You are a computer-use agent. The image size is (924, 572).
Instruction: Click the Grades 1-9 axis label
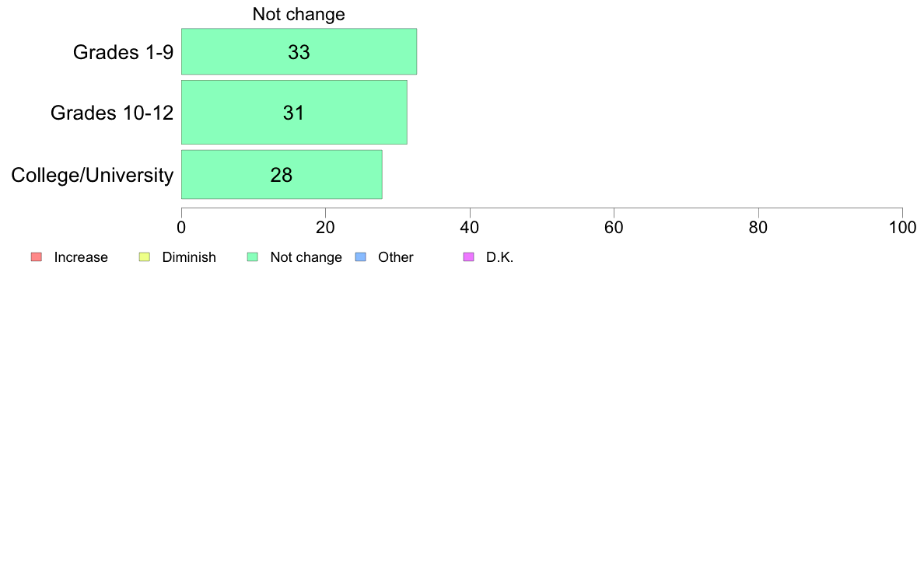pos(123,52)
